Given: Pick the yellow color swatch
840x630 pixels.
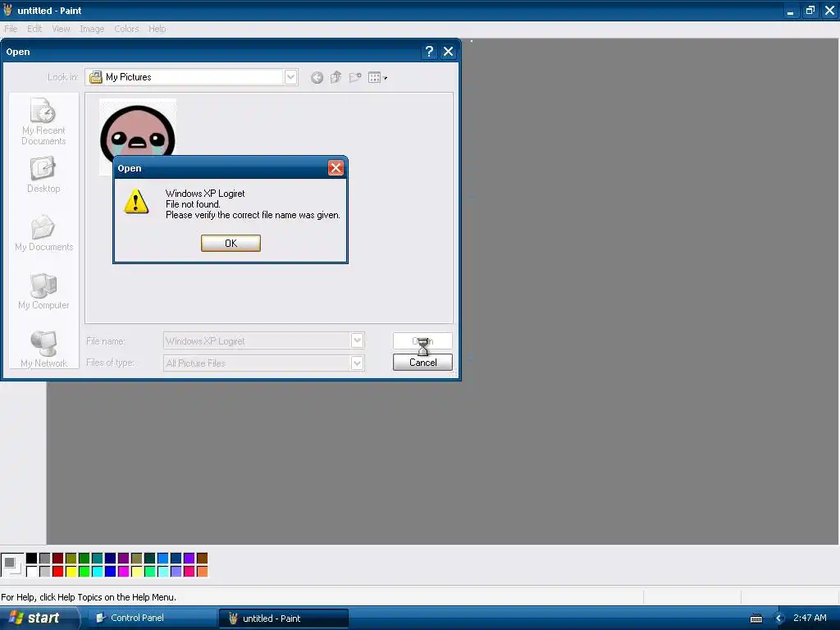Looking at the screenshot, I should click(x=71, y=572).
